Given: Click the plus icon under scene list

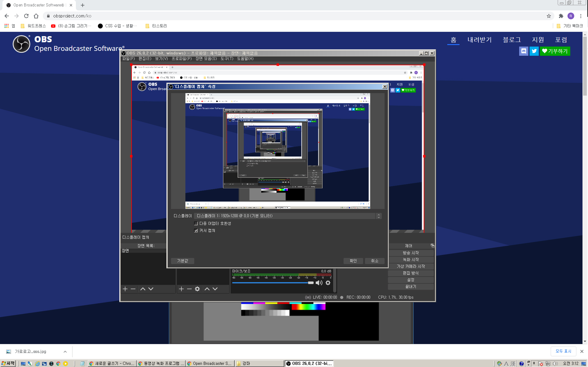Looking at the screenshot, I should click(x=125, y=289).
